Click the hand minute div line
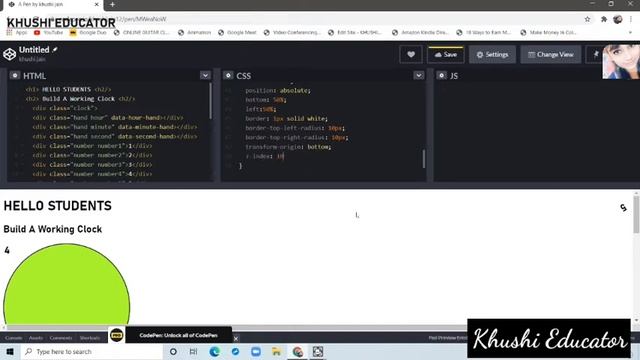Viewport: 640px width, 360px height. pyautogui.click(x=115, y=127)
